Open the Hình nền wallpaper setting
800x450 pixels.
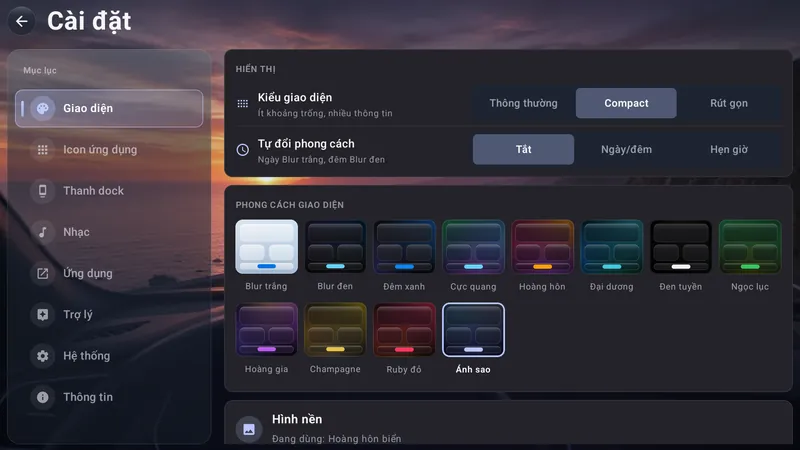[x=508, y=422]
